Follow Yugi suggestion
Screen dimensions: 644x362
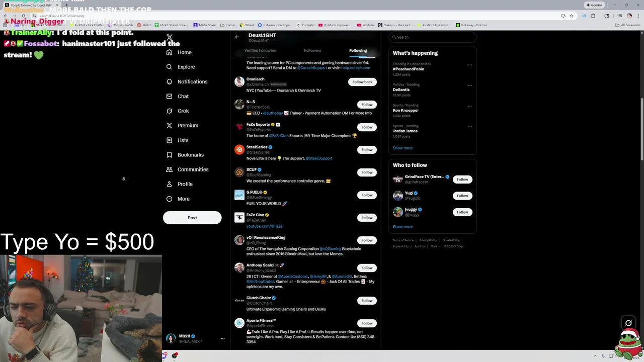point(462,196)
